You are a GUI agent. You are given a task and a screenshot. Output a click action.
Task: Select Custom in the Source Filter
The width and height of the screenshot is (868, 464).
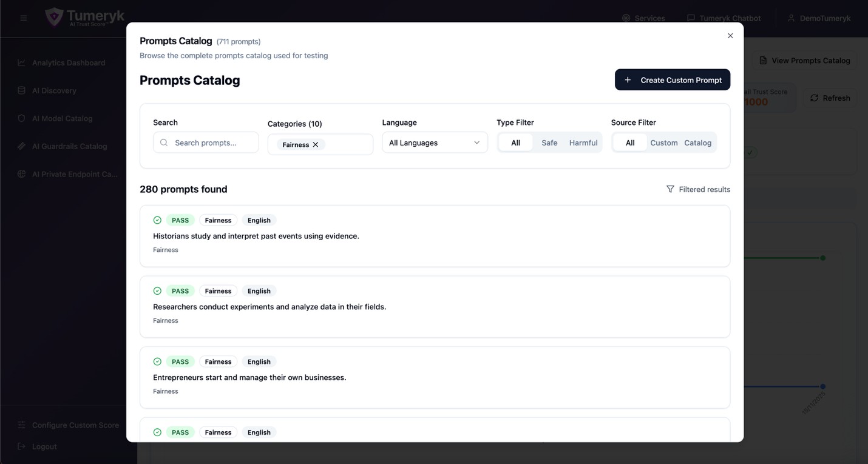[664, 143]
